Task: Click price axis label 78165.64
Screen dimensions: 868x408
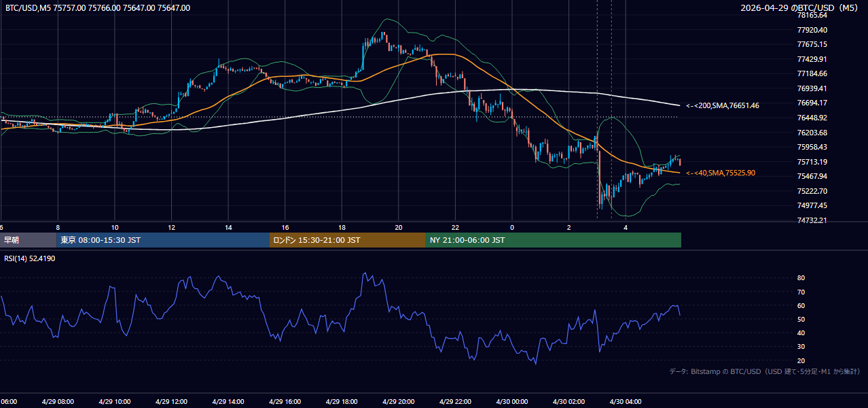Action: click(x=812, y=15)
